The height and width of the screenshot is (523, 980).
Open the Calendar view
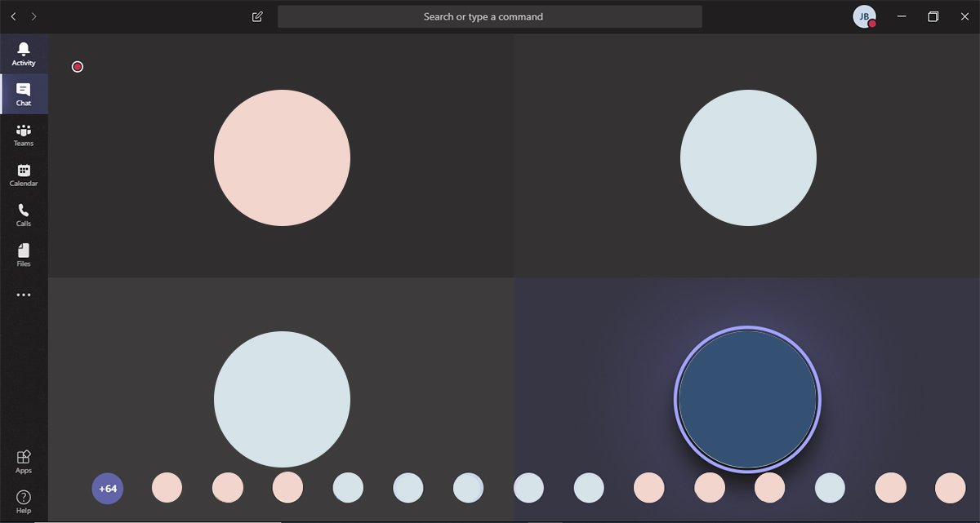(x=24, y=175)
